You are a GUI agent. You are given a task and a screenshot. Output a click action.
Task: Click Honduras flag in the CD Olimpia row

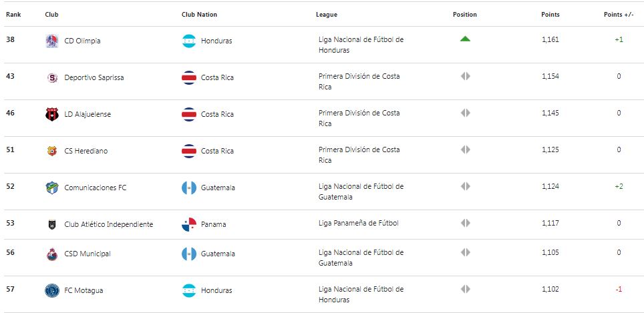pos(189,41)
